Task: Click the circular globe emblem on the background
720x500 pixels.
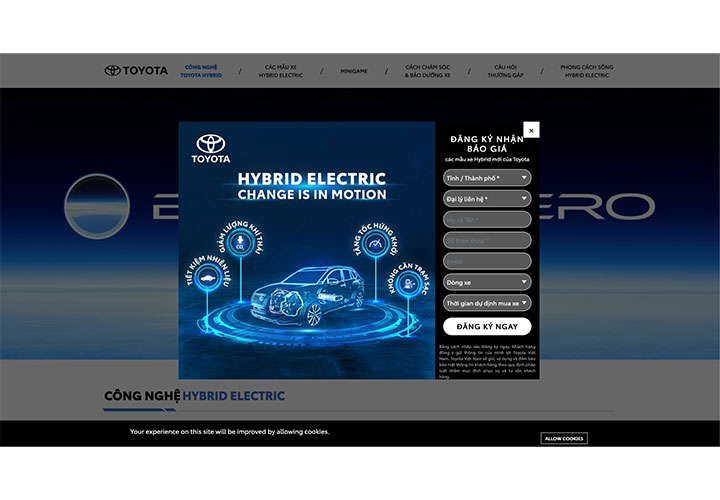Action: click(97, 206)
